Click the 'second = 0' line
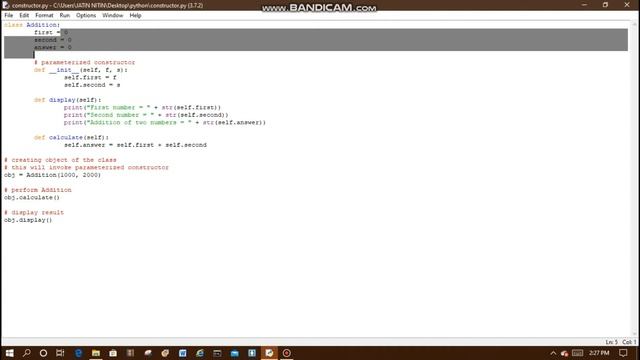Image resolution: width=640 pixels, height=360 pixels. (53, 40)
